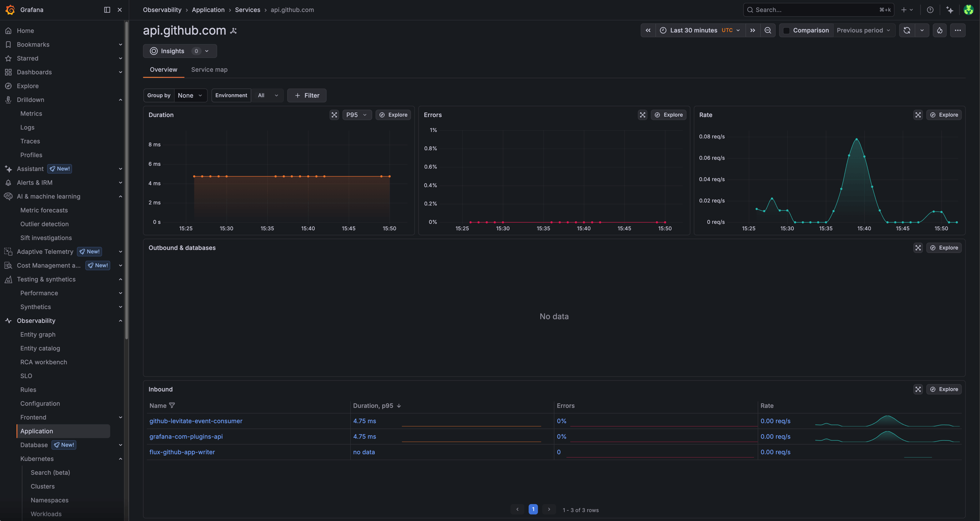Open the github-levitate-event-consumer service link
The height and width of the screenshot is (521, 980).
[x=196, y=421]
